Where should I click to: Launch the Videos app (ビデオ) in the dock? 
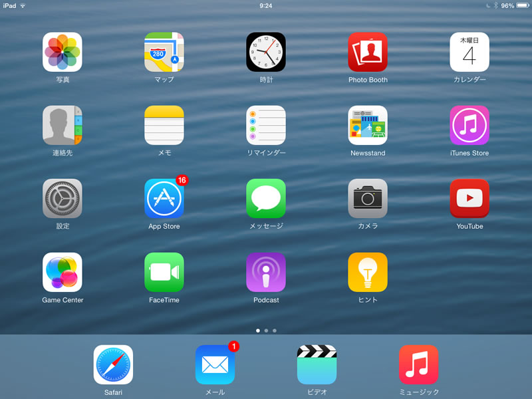(317, 364)
